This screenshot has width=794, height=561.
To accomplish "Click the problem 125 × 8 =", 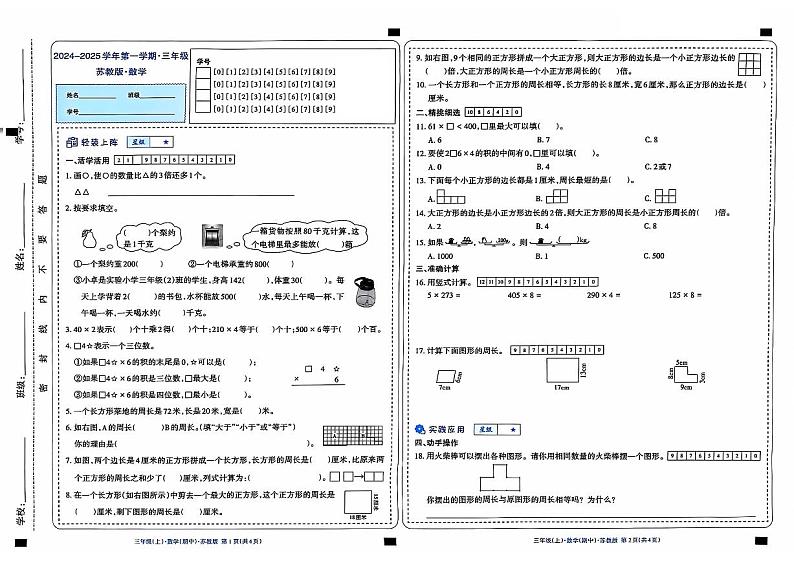I will [x=685, y=295].
